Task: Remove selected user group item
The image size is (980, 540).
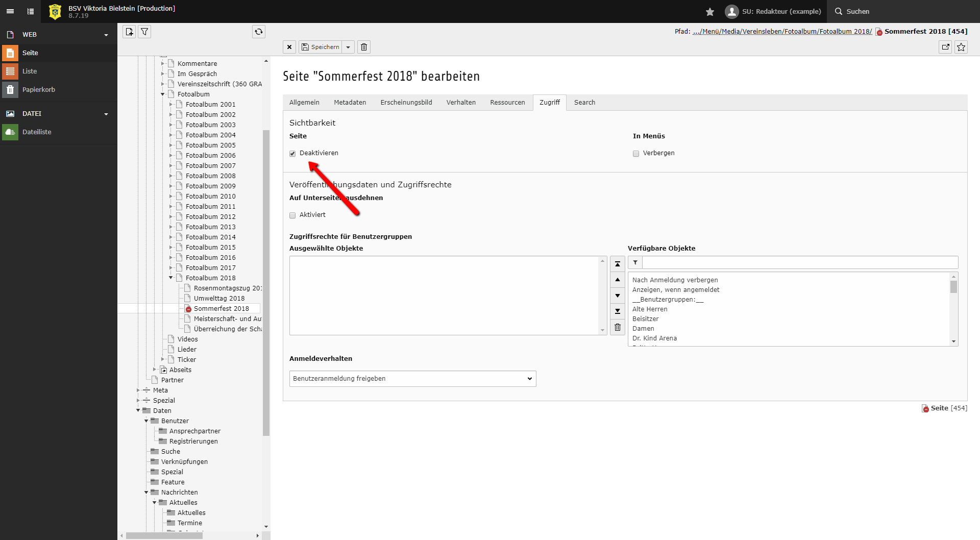Action: 618,327
